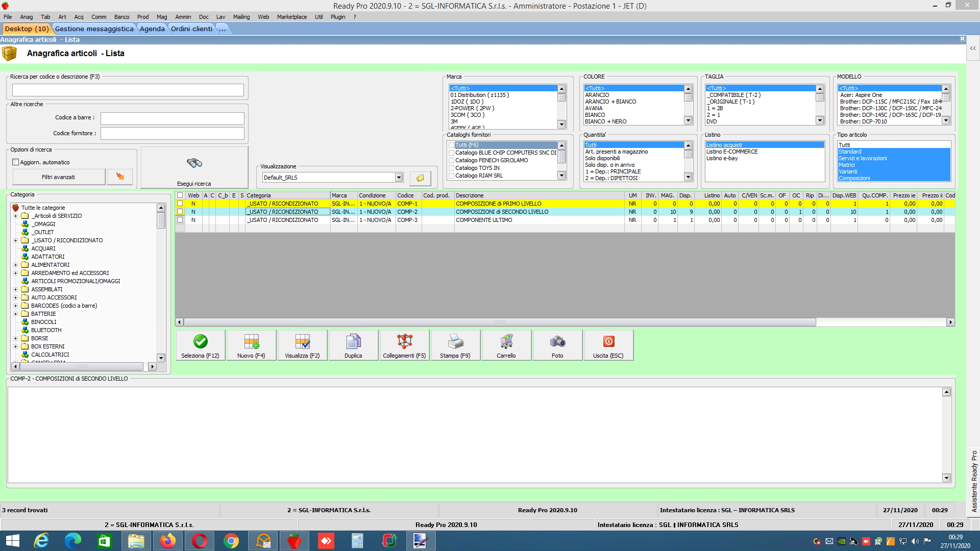Open Opera browser from the taskbar
Screen dimensions: 980x551
[199, 541]
